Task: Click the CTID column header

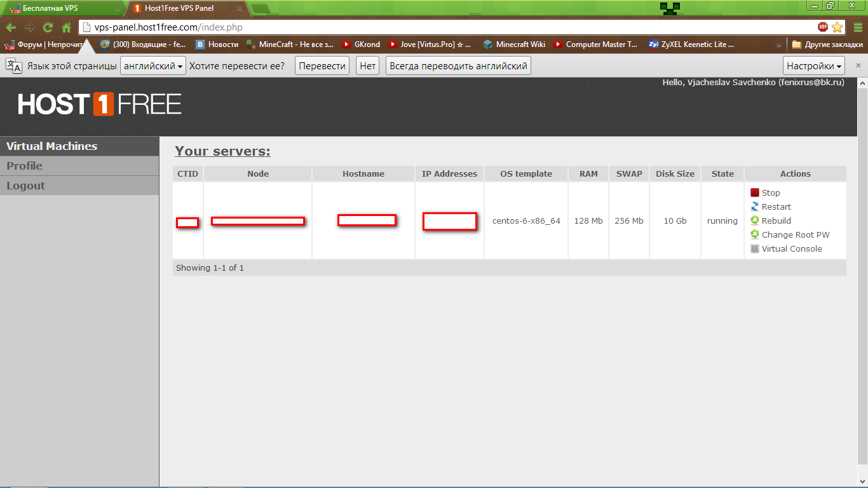Action: coord(187,173)
